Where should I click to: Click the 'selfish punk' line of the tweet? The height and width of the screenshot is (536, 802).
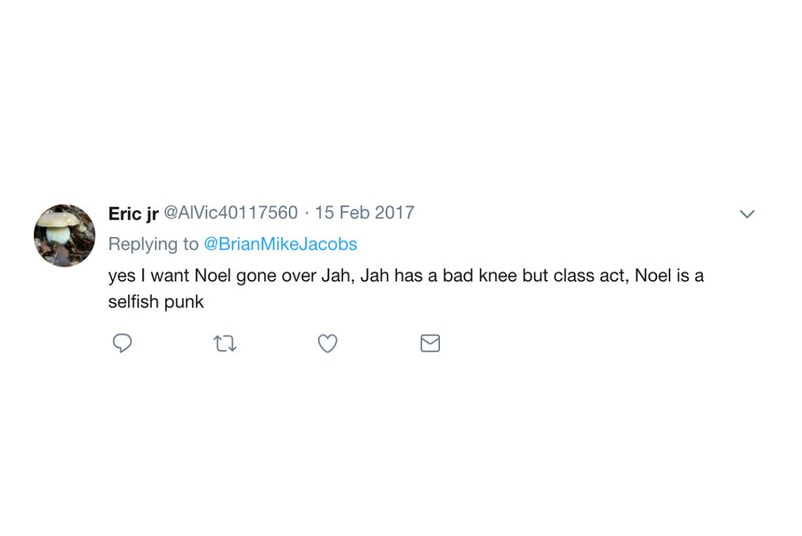click(x=156, y=302)
